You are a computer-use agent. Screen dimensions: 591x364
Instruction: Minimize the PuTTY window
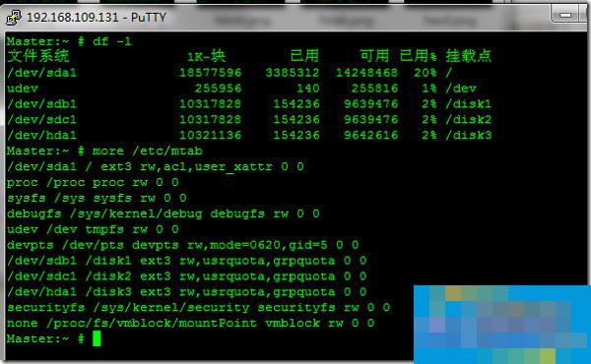tap(565, 15)
